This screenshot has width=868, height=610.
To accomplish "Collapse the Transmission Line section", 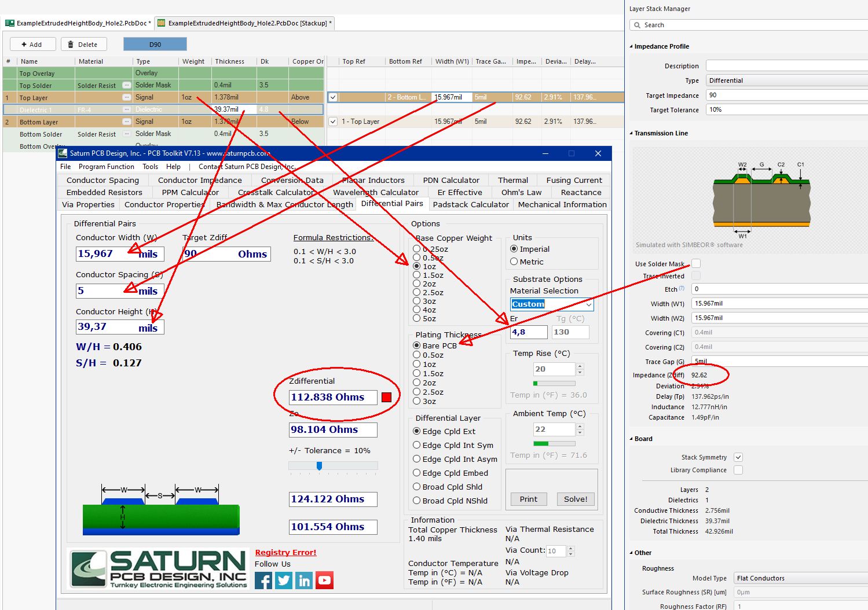I will [x=632, y=133].
